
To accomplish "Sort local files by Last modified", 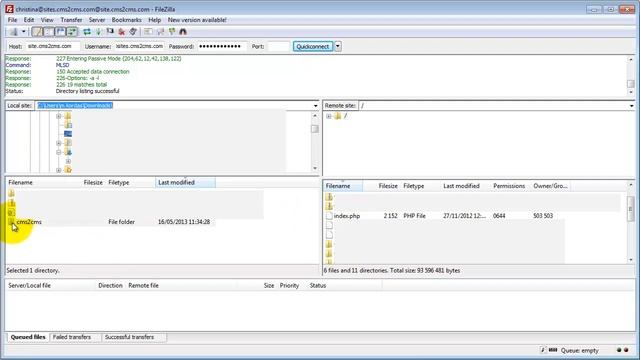I will [x=185, y=182].
